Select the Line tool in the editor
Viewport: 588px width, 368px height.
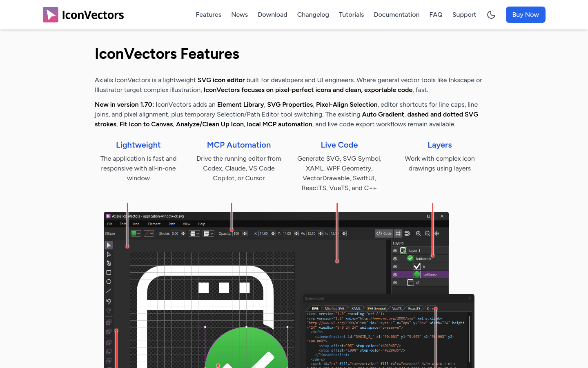pos(109,291)
